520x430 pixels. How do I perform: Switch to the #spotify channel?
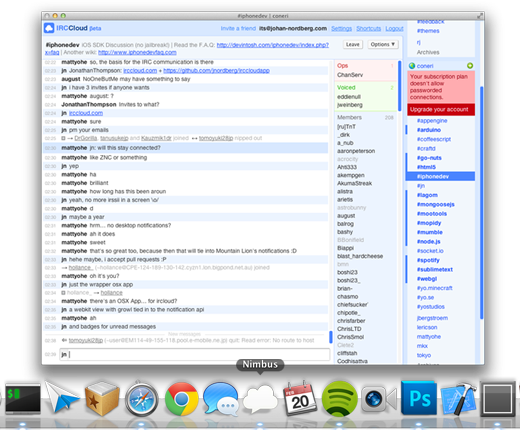click(428, 260)
